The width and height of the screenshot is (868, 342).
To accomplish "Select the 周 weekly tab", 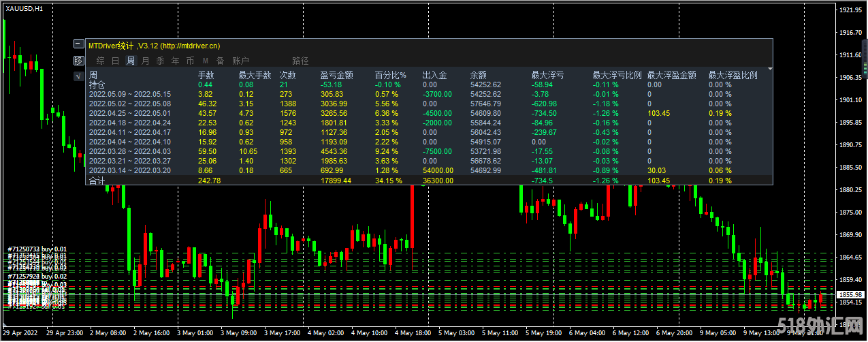I will pyautogui.click(x=131, y=61).
